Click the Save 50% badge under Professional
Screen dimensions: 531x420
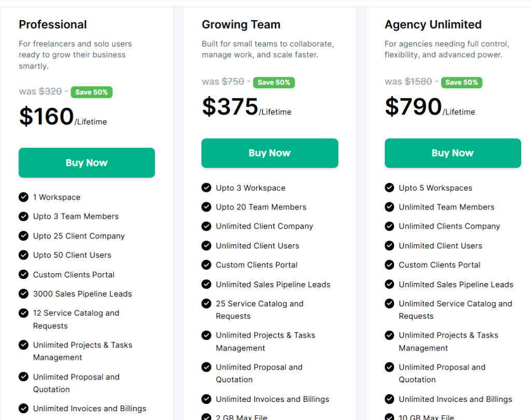[x=92, y=92]
